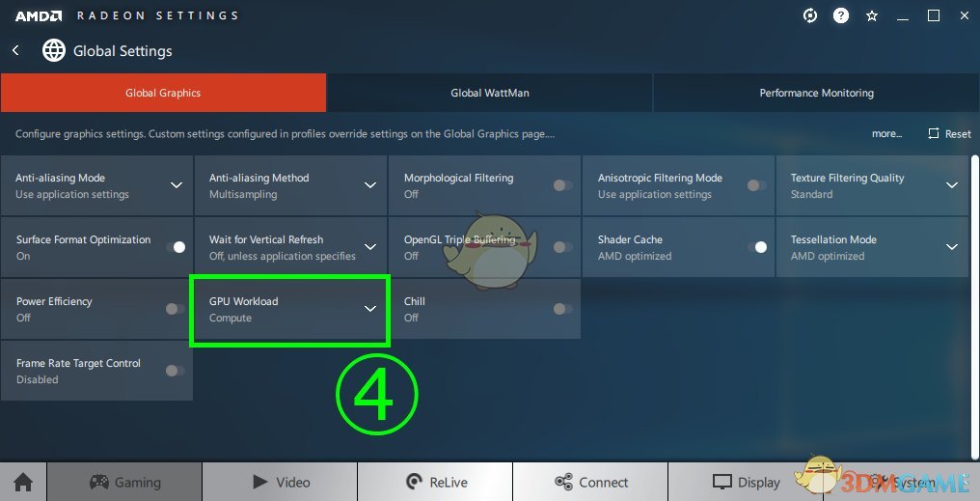Open the Display section

746,483
